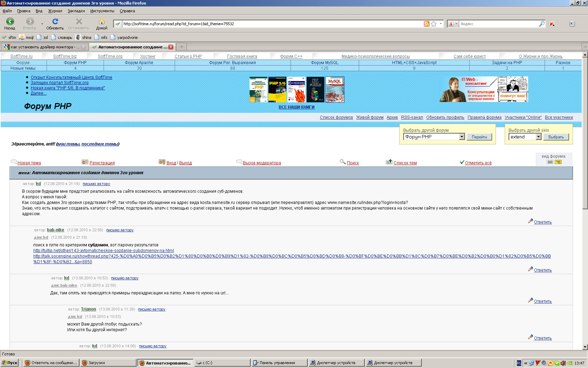The image size is (588, 368).
Task: Click the IT/Web consulting banner
Action: [x=484, y=89]
